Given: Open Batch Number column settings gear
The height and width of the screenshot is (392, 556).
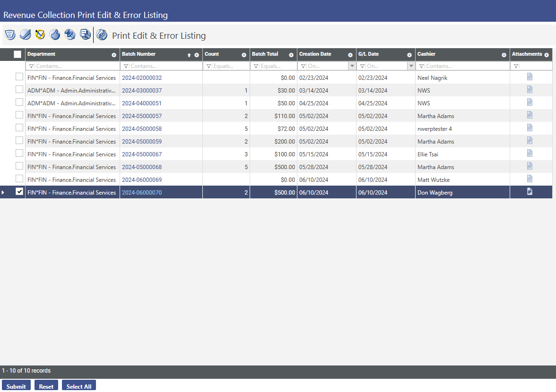Looking at the screenshot, I should (x=197, y=55).
